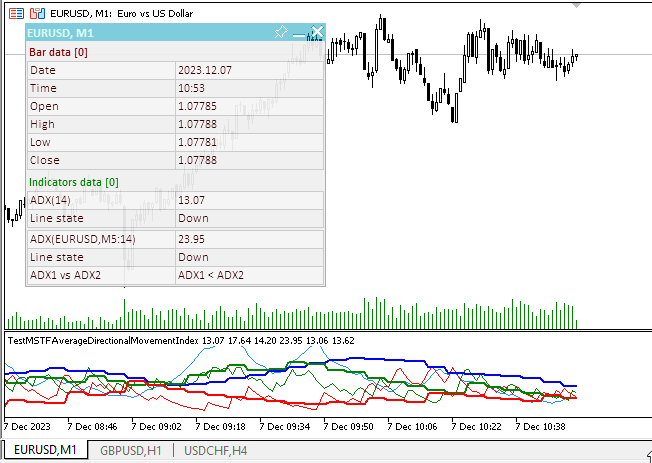Open the GBPUSD,H1 chart tab
The width and height of the screenshot is (652, 463).
tap(131, 451)
